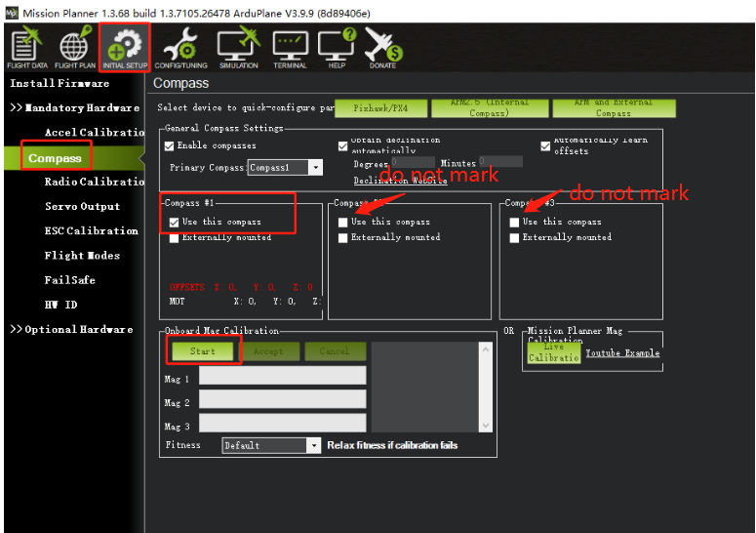
Task: Click the Mission Planner title bar logo
Action: click(12, 13)
